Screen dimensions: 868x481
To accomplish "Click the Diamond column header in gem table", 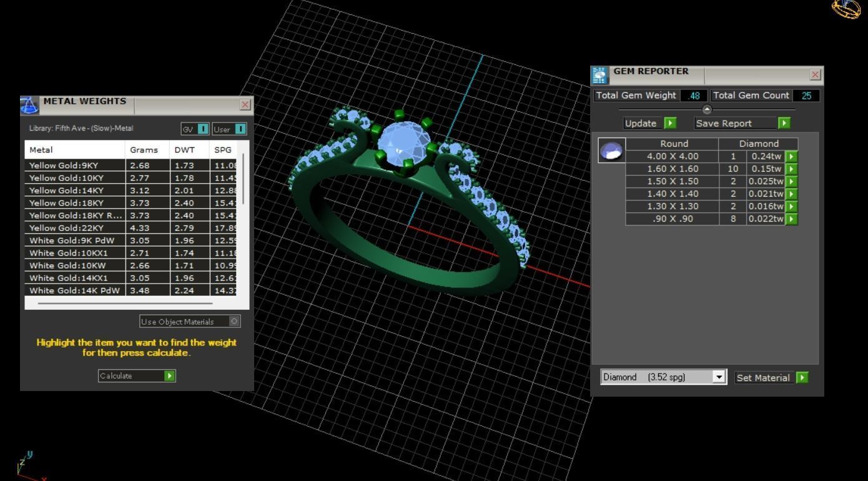I will pyautogui.click(x=759, y=144).
